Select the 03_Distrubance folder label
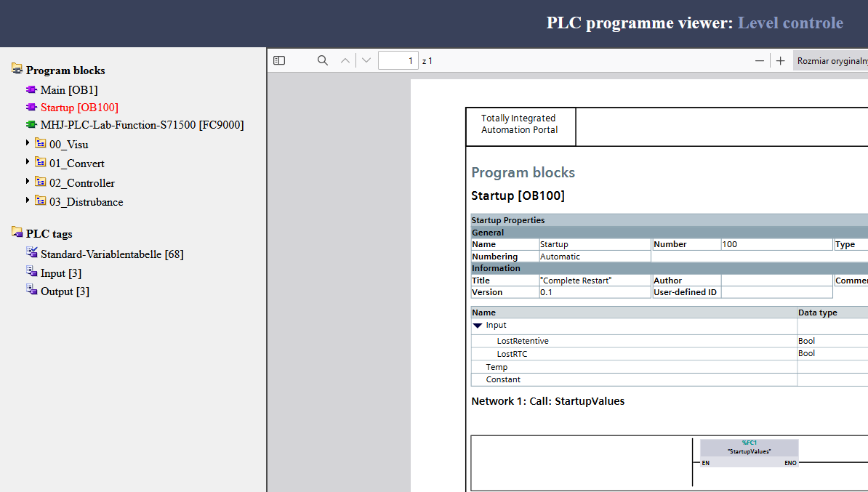The height and width of the screenshot is (492, 868). click(x=87, y=202)
